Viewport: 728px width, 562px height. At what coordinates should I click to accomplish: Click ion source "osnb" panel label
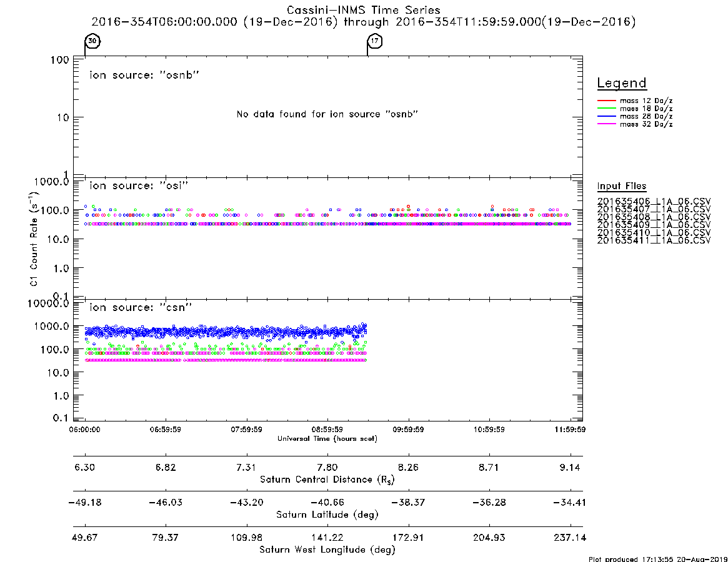click(x=144, y=75)
